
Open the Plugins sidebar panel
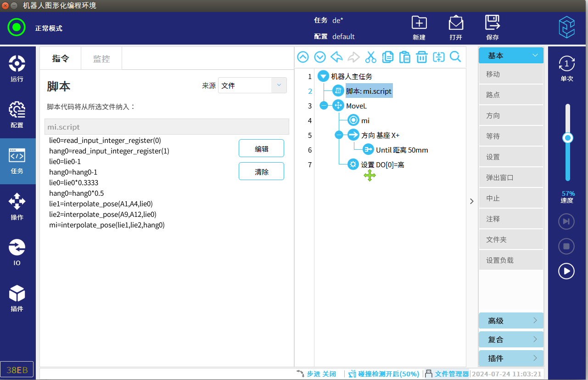(x=17, y=298)
